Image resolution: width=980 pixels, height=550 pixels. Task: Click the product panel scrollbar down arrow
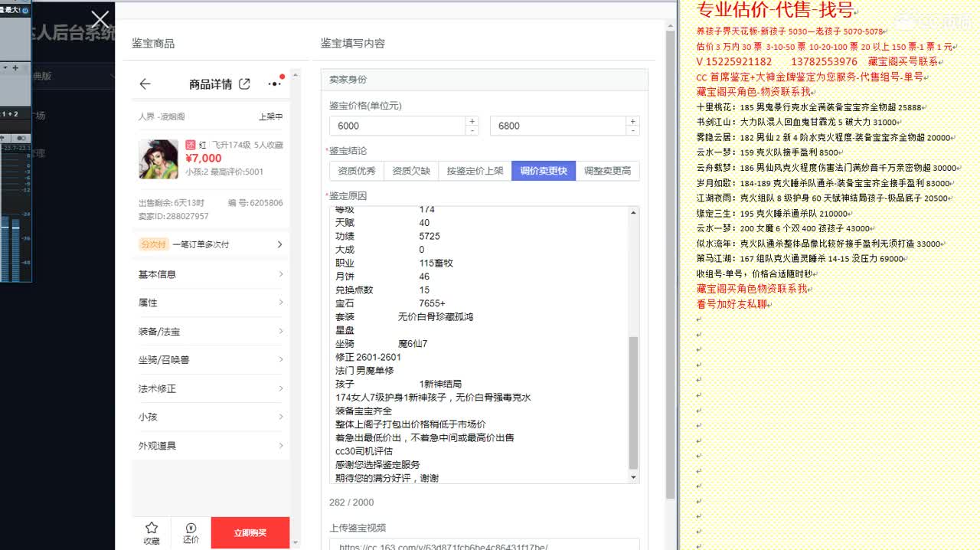pyautogui.click(x=297, y=543)
